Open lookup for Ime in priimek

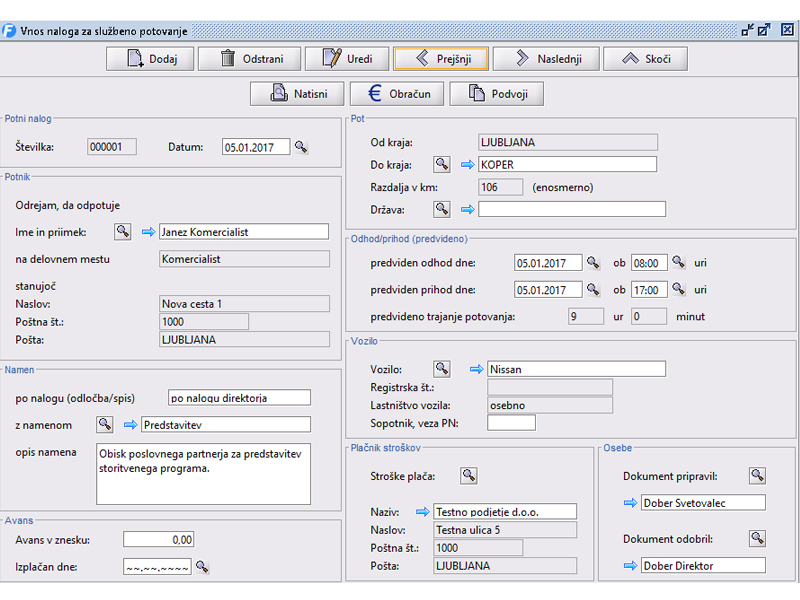tap(122, 232)
